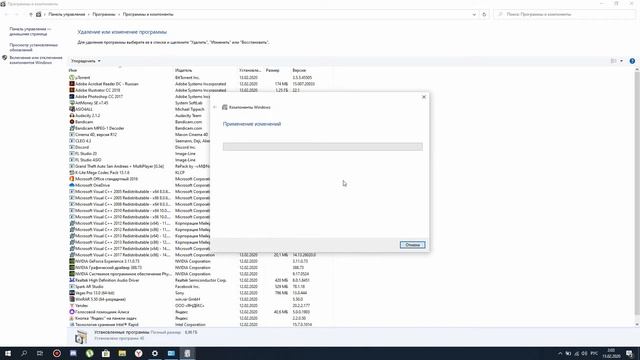Screen dimensions: 640x360
Task: Expand the view options dropdown arrow
Action: pyautogui.click(x=622, y=61)
